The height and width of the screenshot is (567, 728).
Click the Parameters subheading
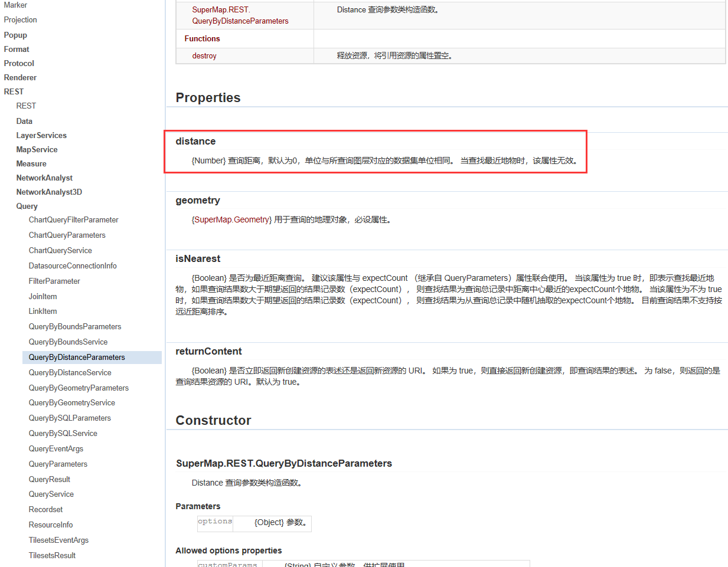tap(198, 506)
